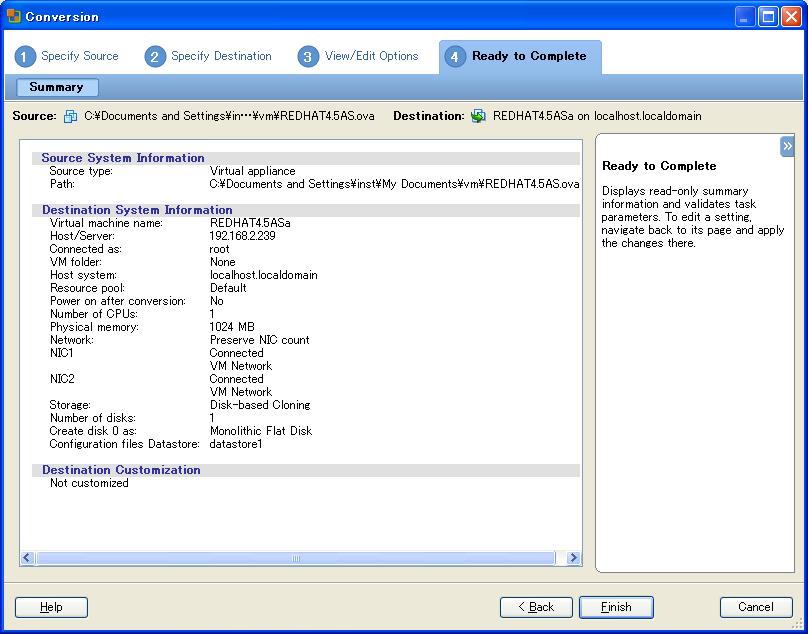Click Destination System Information heading
This screenshot has width=808, height=634.
click(137, 210)
